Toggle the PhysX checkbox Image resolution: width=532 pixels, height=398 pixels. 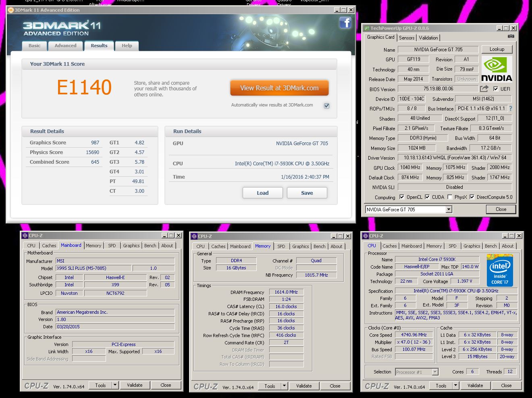pos(450,197)
